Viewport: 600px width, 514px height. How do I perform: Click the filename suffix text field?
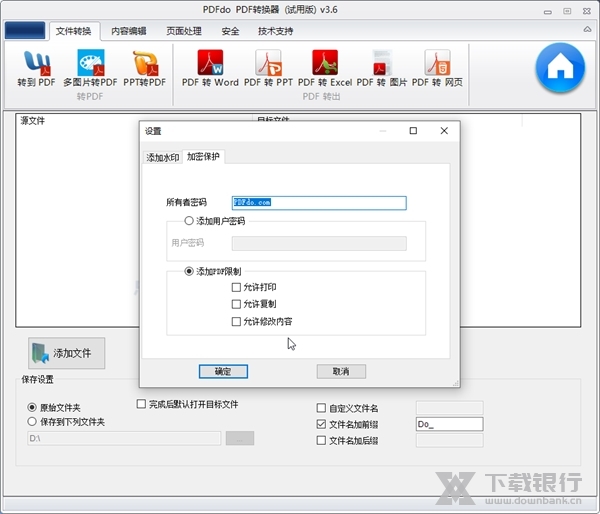[450, 440]
